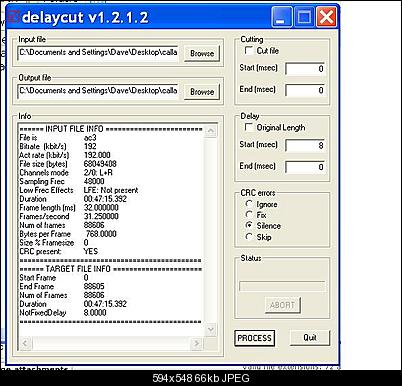402x386 pixels.
Task: Click the 'NotFixedDelay' 8.0000 row
Action: coord(63,313)
